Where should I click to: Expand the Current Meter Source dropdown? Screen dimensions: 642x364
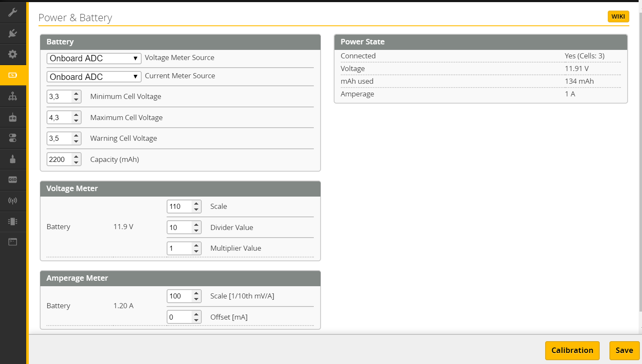point(93,77)
